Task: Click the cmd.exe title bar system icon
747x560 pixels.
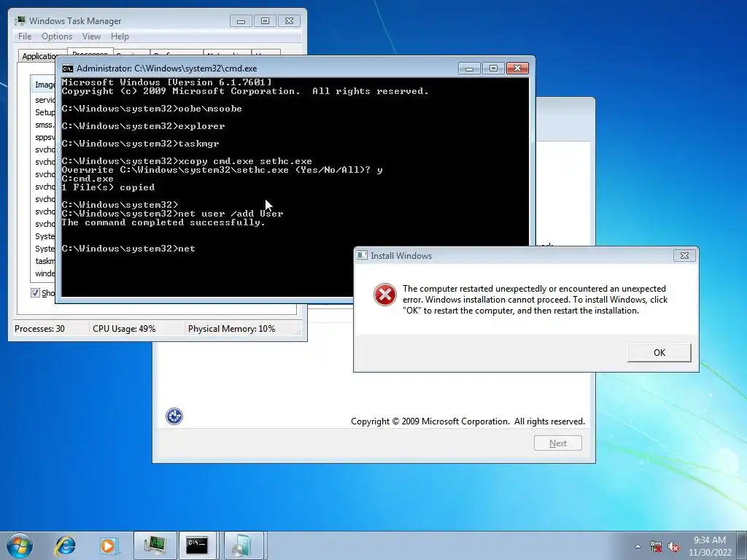Action: click(x=68, y=69)
